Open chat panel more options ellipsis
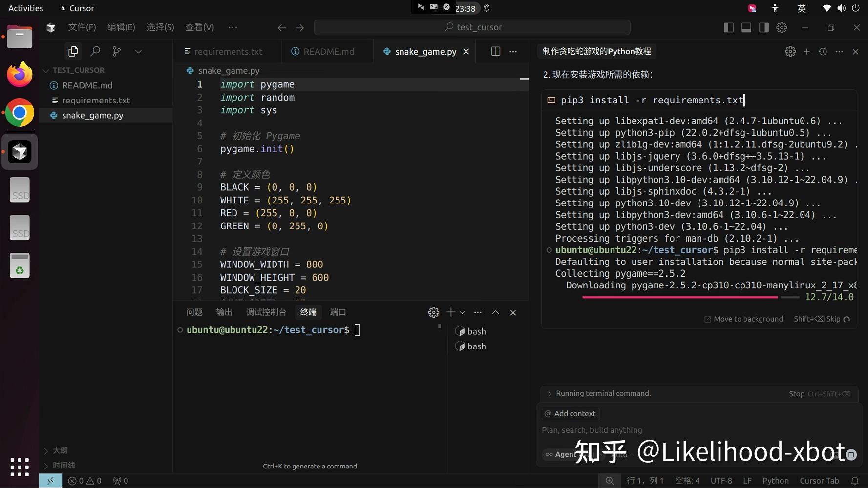This screenshot has height=488, width=868. [839, 51]
